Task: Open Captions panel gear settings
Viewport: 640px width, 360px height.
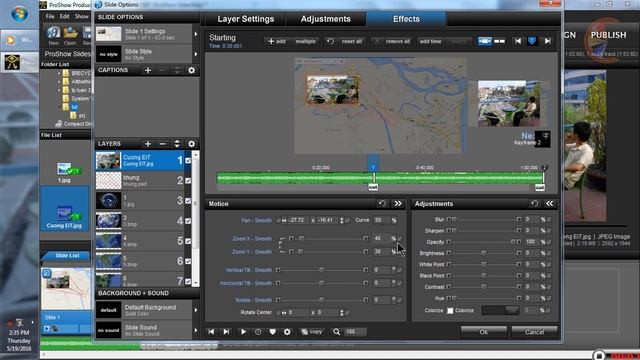Action: click(x=191, y=71)
